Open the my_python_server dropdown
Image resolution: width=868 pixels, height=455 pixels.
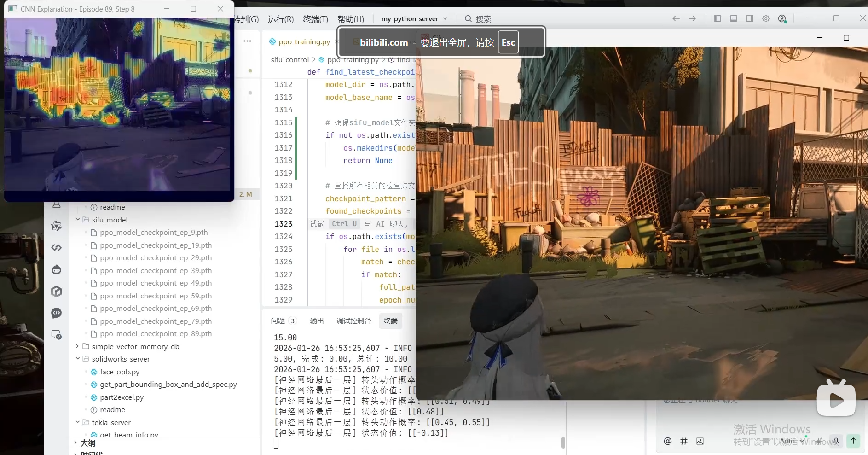(x=414, y=19)
